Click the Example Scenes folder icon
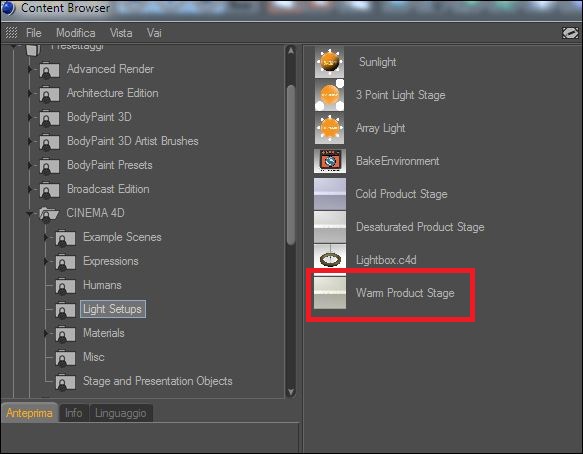583x454 pixels. 65,238
